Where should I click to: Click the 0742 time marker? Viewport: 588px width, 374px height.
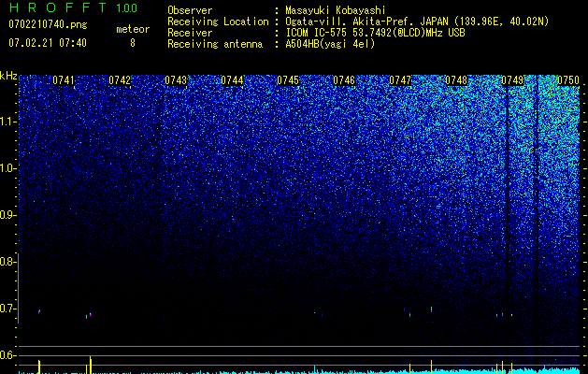120,80
